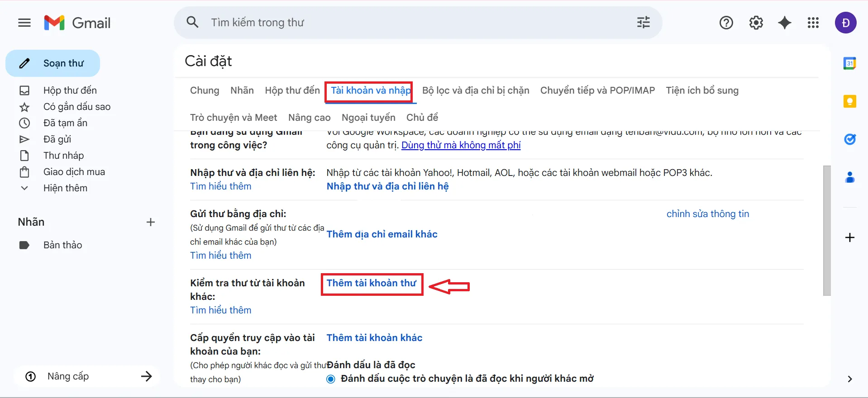Click the 'Tìm kiếm trong thư' search field
The image size is (868, 398).
[407, 23]
